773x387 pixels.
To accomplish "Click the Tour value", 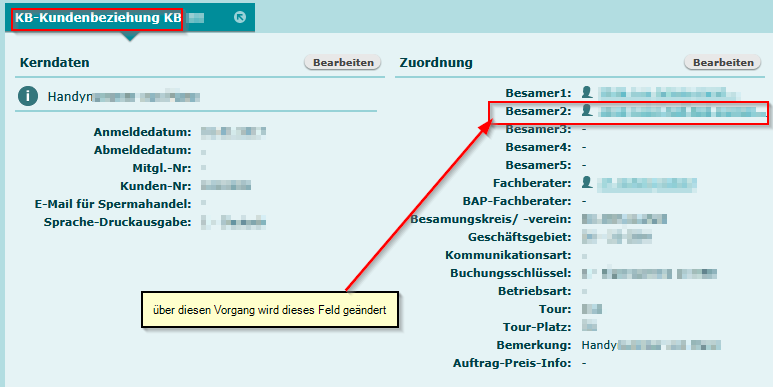I will [592, 310].
